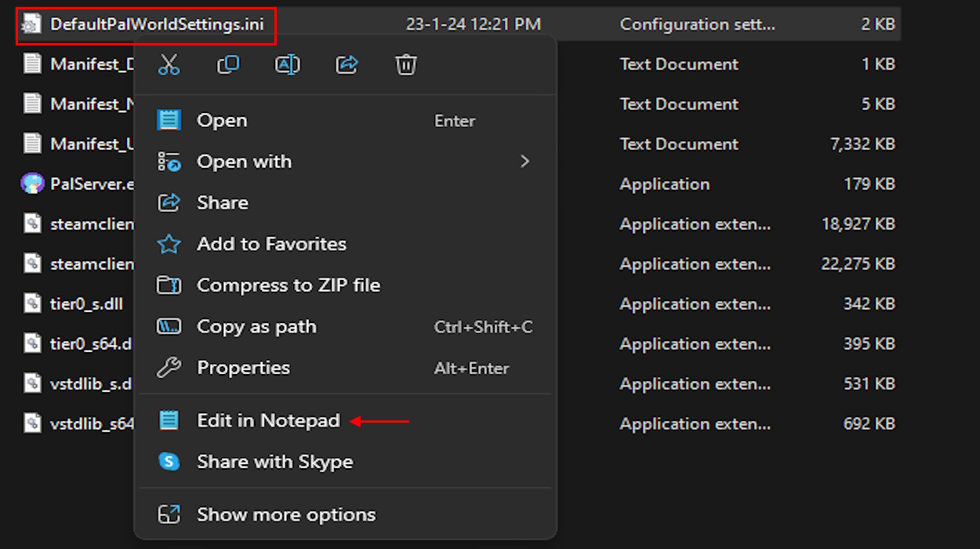Click the Copy icon in context menu

(228, 65)
